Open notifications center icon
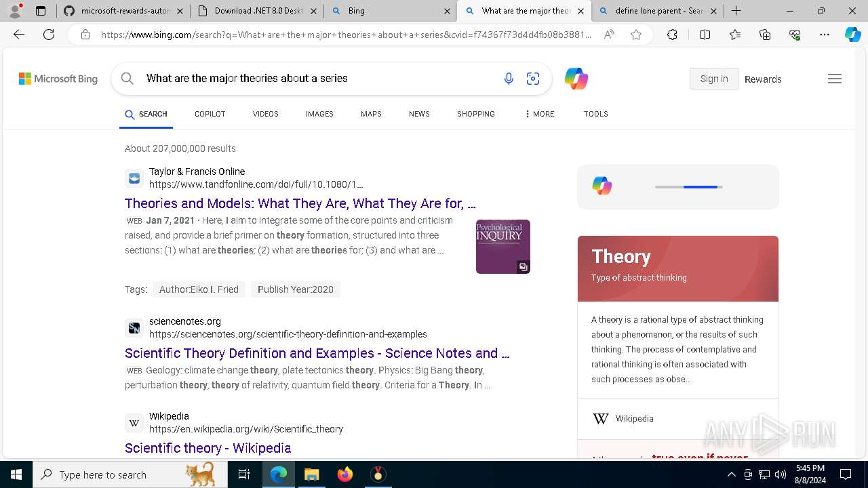 pos(846,474)
